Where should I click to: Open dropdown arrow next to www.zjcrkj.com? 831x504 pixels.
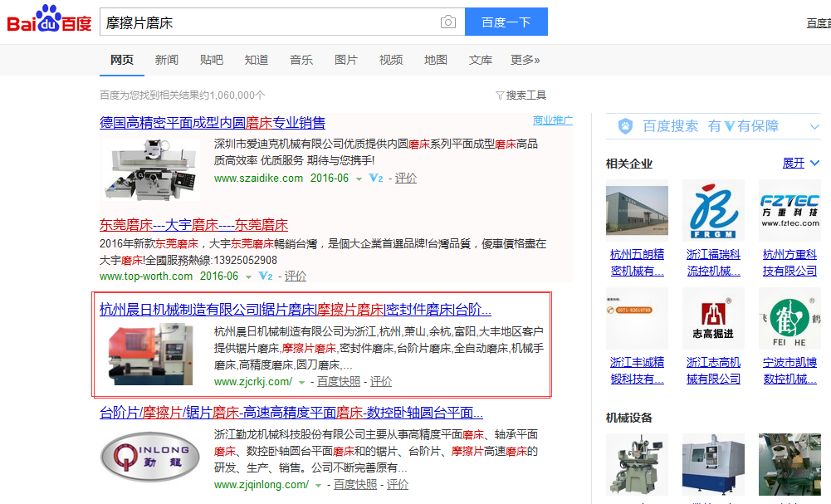301,383
